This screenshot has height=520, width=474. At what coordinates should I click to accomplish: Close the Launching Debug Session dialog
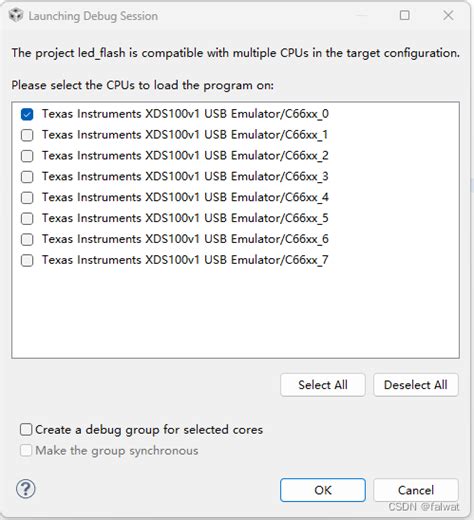click(x=448, y=15)
